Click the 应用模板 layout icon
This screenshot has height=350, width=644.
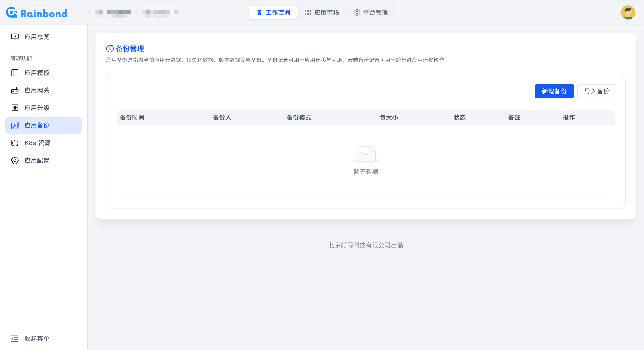coord(15,73)
